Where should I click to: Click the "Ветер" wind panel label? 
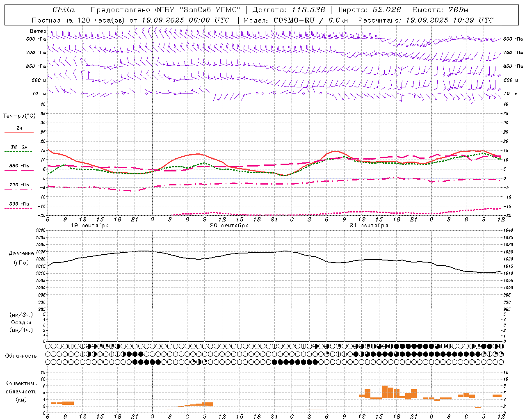pos(38,31)
